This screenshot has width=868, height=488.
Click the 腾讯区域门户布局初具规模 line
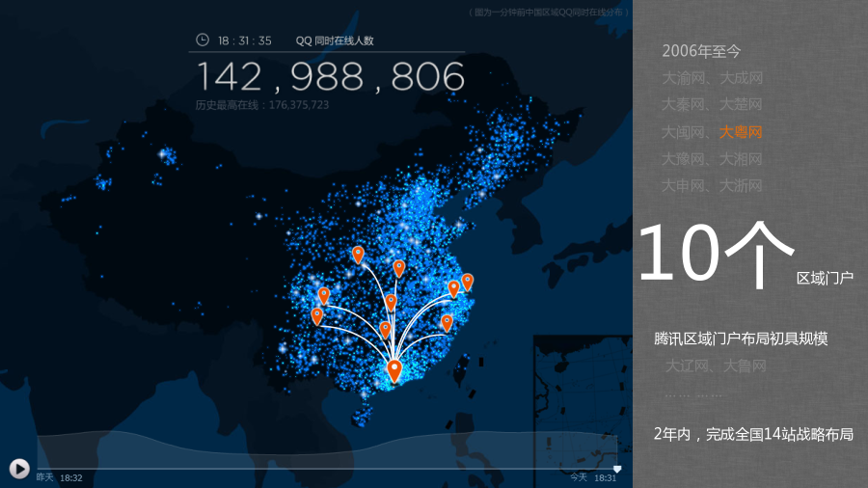pos(741,339)
